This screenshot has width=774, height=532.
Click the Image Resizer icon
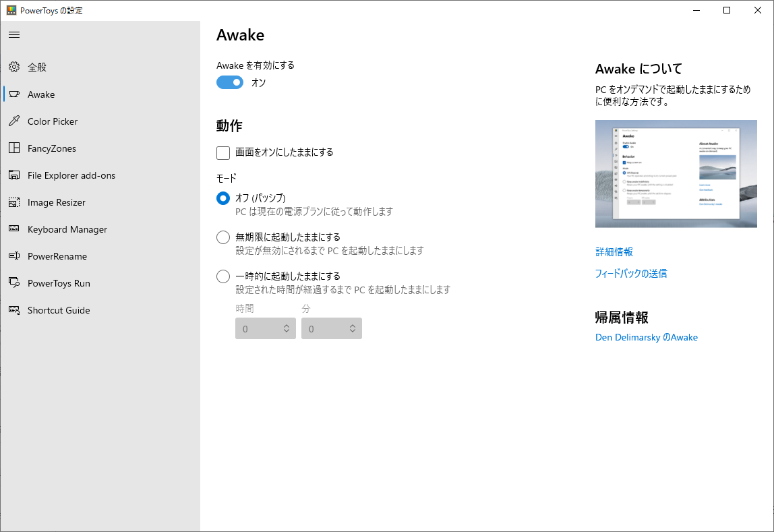(x=14, y=202)
